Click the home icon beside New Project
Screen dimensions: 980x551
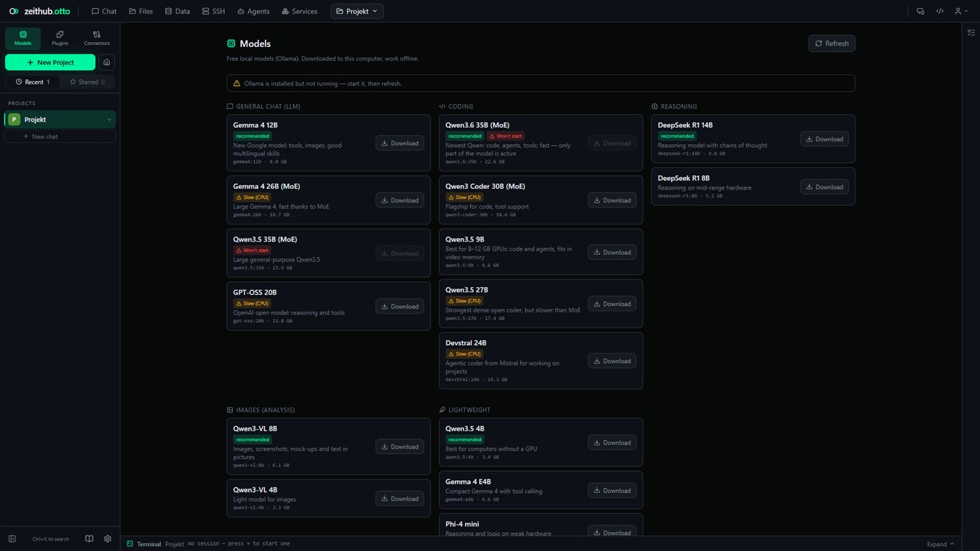(106, 62)
